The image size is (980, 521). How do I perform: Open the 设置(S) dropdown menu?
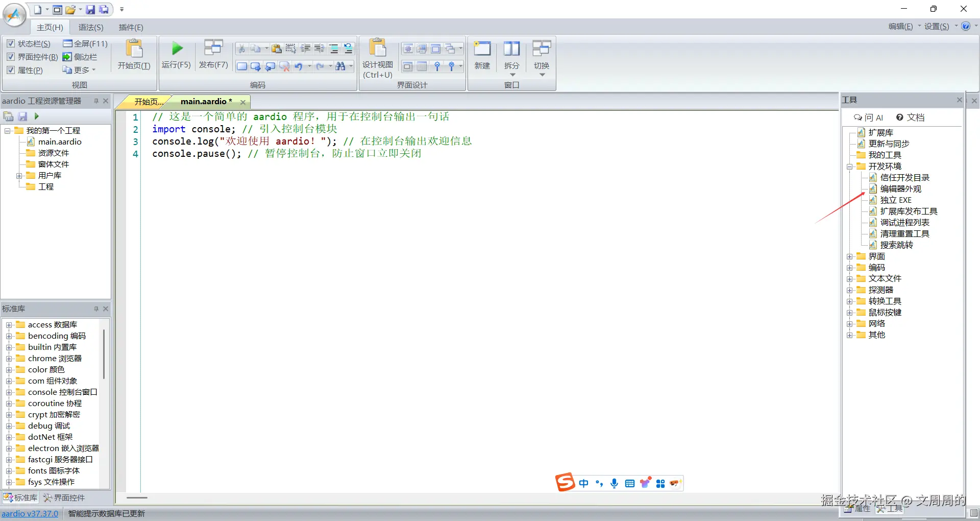coord(940,27)
